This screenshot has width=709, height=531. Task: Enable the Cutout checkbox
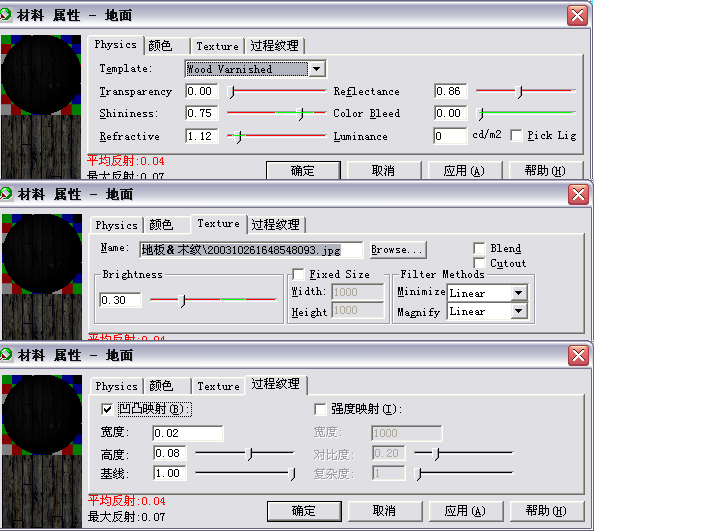pyautogui.click(x=479, y=263)
